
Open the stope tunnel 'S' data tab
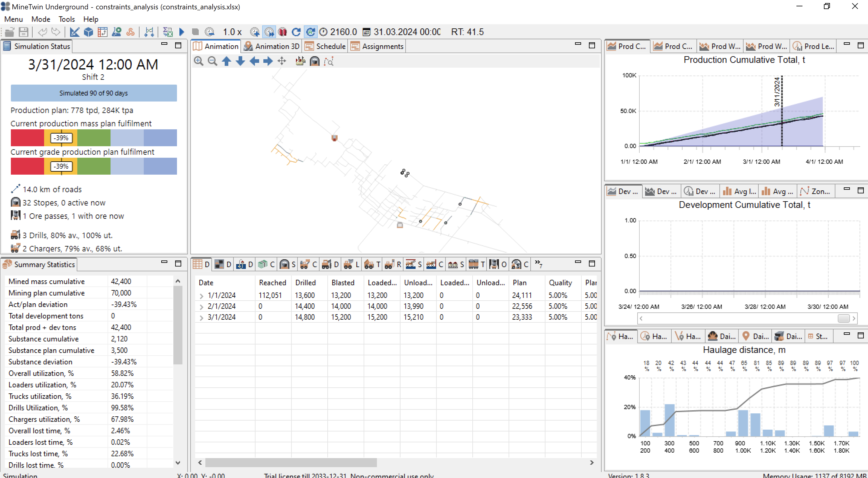click(x=288, y=264)
